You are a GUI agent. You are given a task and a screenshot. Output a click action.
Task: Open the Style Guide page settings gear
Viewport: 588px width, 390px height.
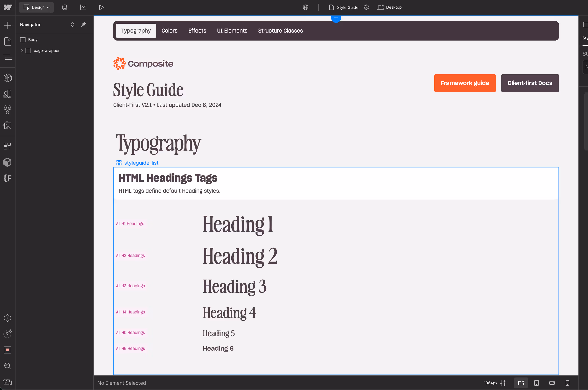pyautogui.click(x=366, y=7)
